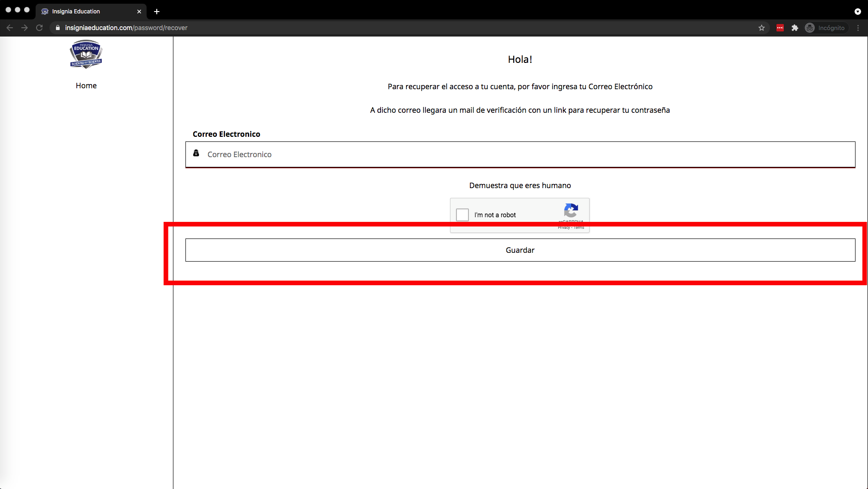Close the Insignia Education tab
Viewport: 868px width, 489px height.
(x=139, y=12)
